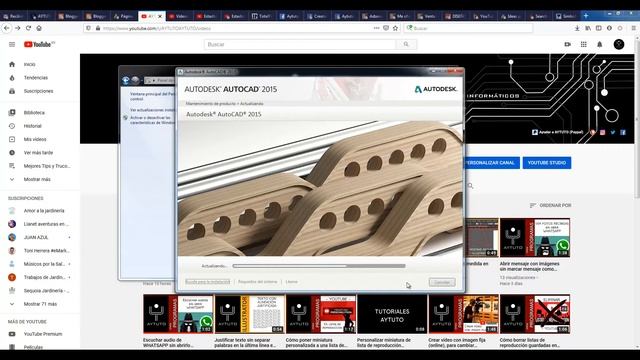The image size is (640, 360).
Task: Open the Firefox downloads arrow
Action: pos(577,28)
